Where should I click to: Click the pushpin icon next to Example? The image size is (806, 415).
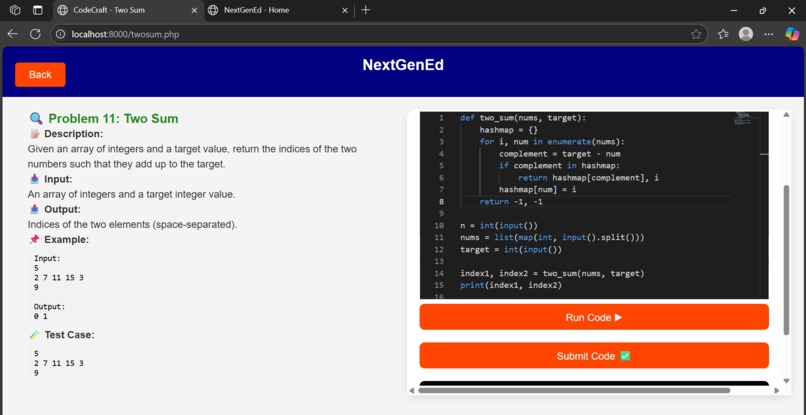34,240
